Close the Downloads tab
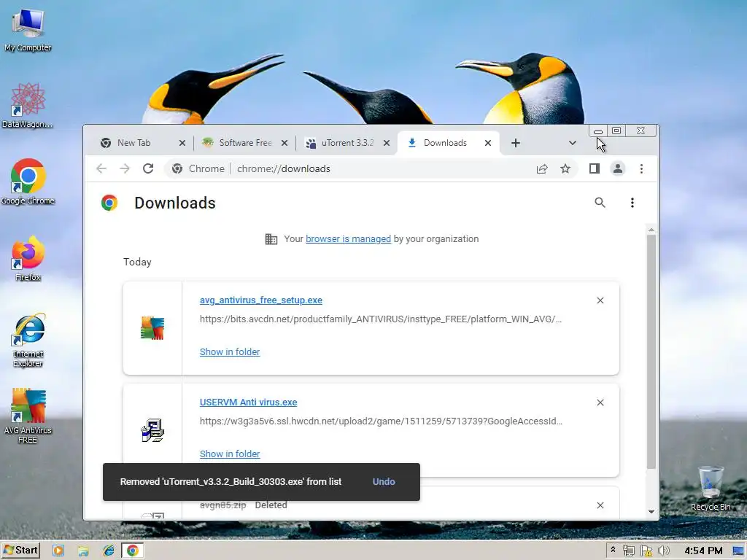 (488, 143)
